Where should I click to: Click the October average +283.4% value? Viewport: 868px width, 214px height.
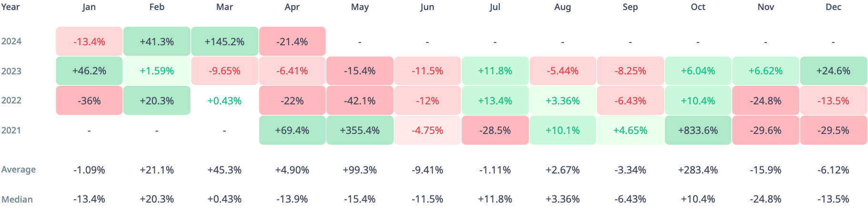[x=698, y=170]
